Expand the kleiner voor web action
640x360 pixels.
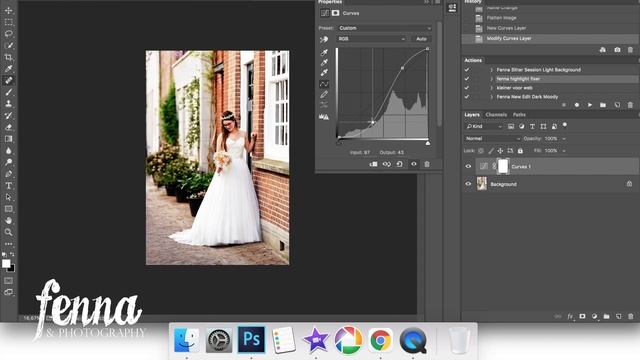click(491, 88)
